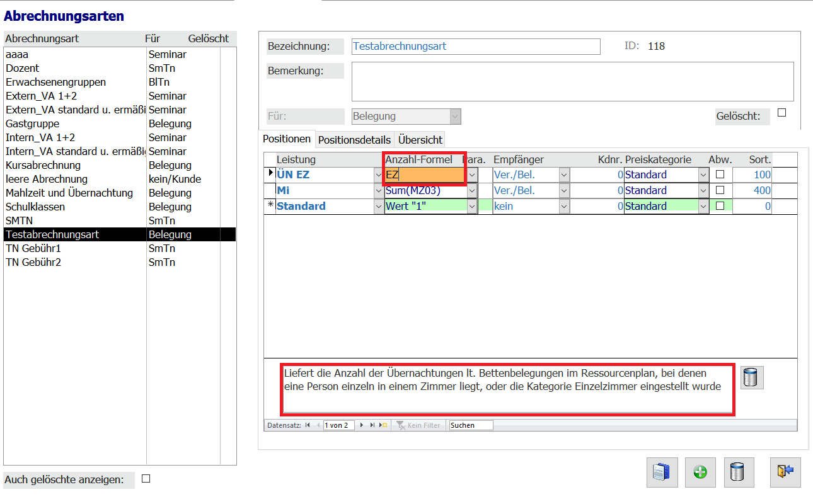
Task: Select 'Mahlzeit und Übernachtung' list entry
Action: (x=69, y=193)
